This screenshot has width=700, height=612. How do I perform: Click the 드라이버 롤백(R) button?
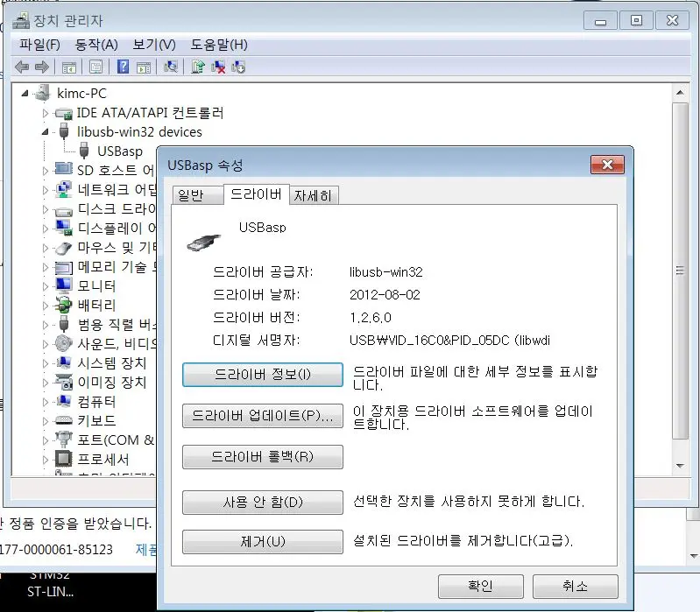[x=263, y=457]
